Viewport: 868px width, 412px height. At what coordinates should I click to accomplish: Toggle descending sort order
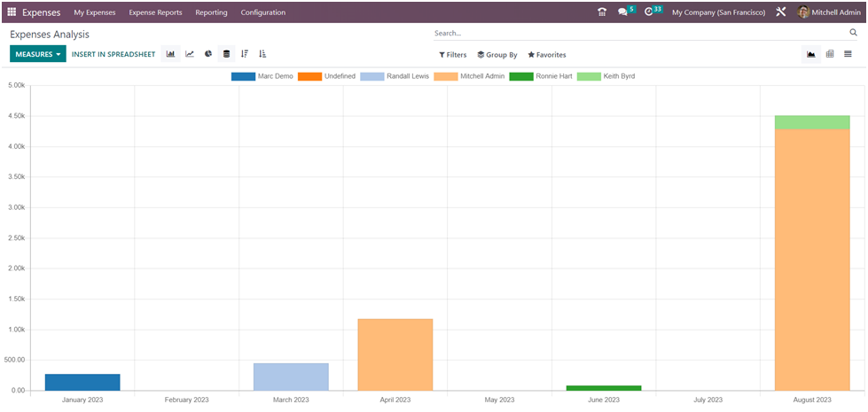point(245,54)
